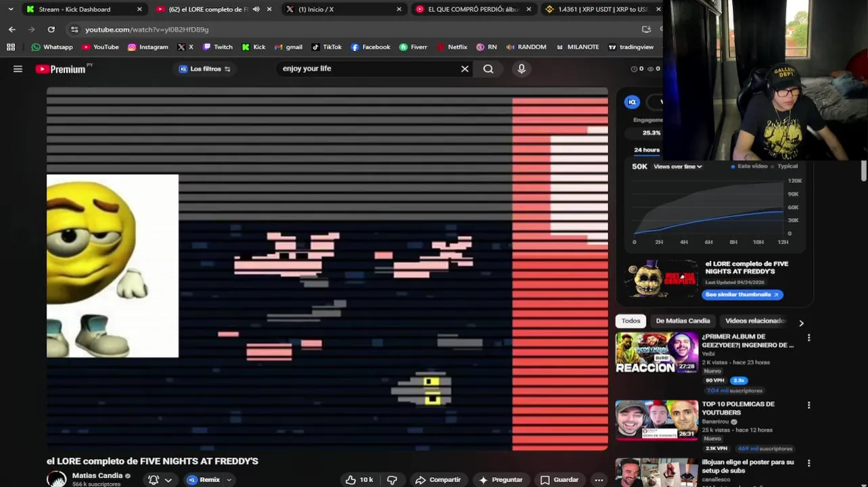Switch to XRP USDT tab
Viewport: 868px width, 487px height.
tap(601, 9)
